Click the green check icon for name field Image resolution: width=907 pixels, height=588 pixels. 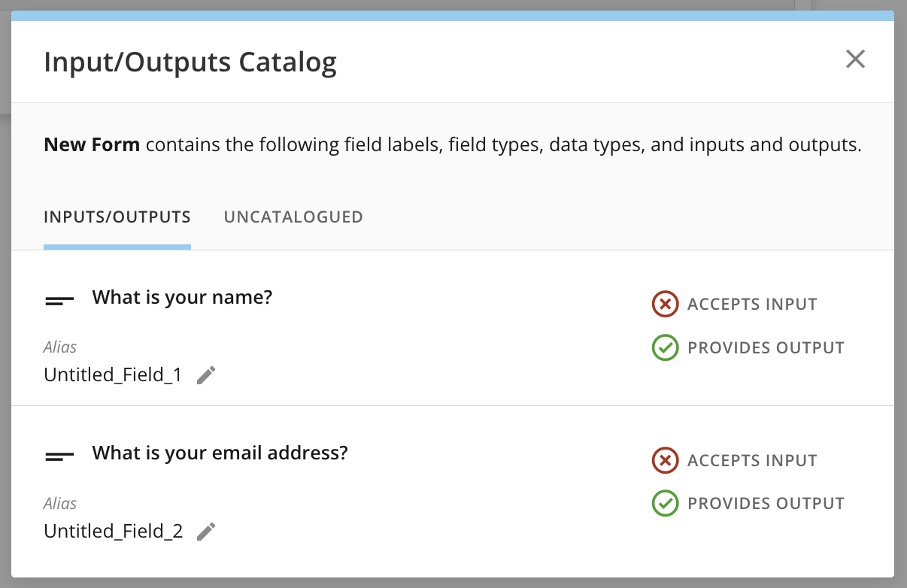coord(665,347)
